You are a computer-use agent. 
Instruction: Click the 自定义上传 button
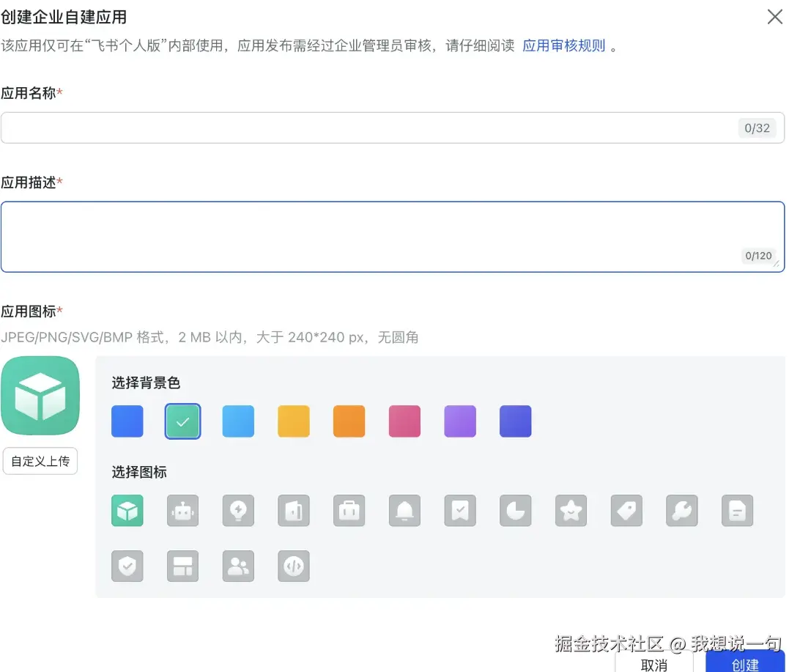pos(40,461)
